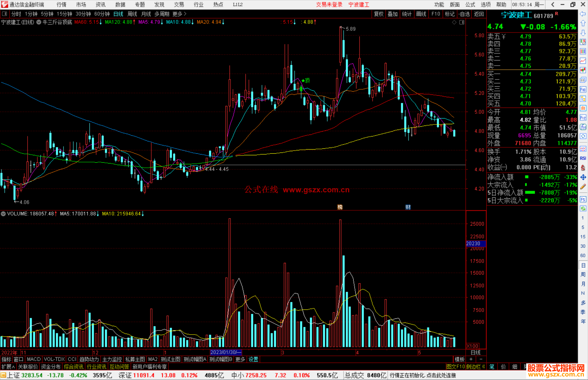Open the quote list icon with checkmark

[583, 42]
